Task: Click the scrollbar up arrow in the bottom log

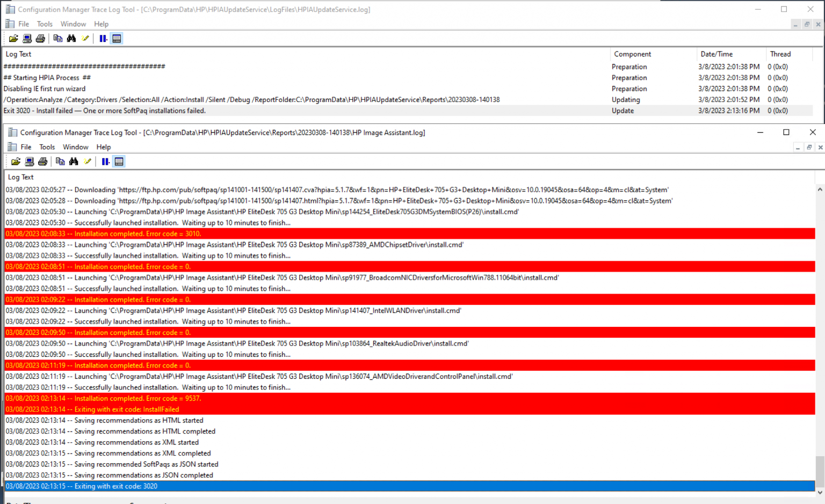Action: pos(819,189)
